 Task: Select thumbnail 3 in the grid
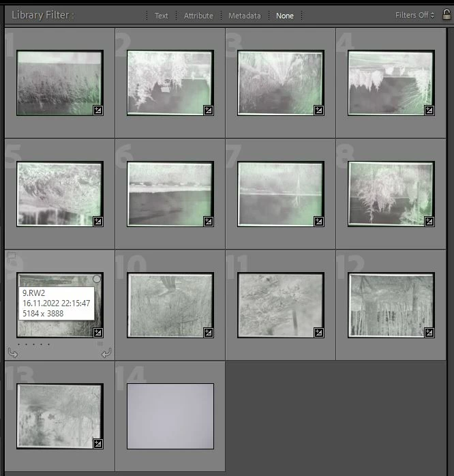281,83
